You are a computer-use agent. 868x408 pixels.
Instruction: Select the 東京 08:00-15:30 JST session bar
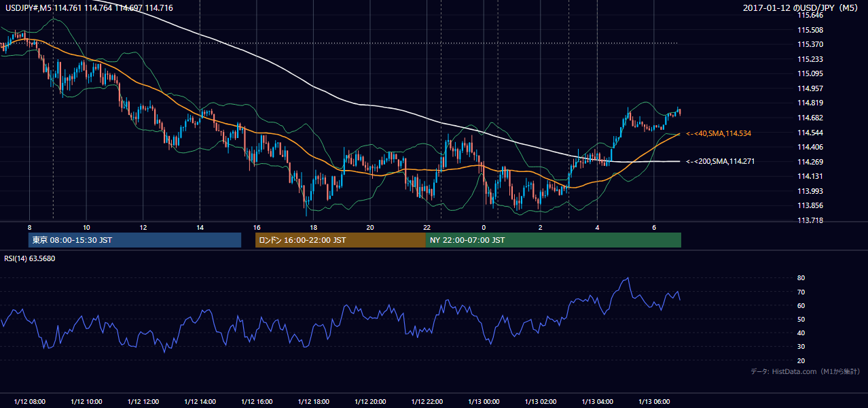(135, 240)
